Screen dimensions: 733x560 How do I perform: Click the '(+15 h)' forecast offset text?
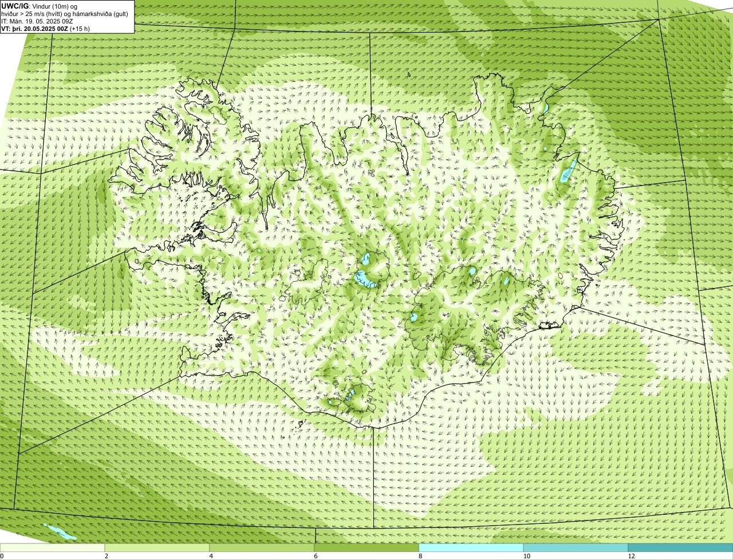(80, 28)
